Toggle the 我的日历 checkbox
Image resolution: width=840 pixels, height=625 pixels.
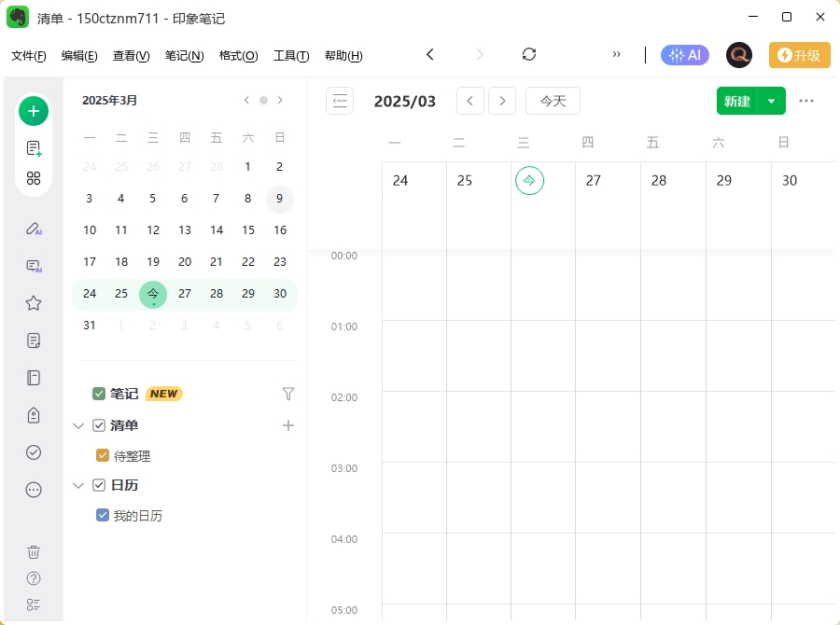[x=103, y=515]
